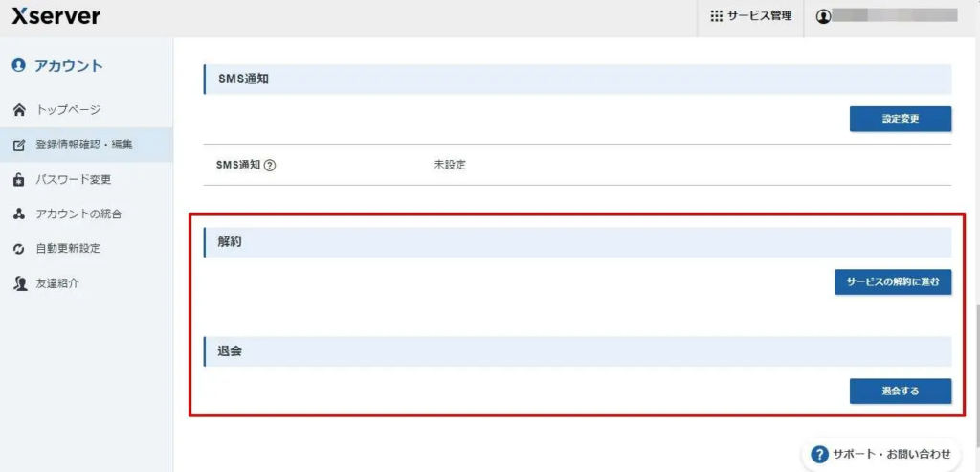Open パスワード変更 page
This screenshot has width=980, height=472.
(86, 180)
